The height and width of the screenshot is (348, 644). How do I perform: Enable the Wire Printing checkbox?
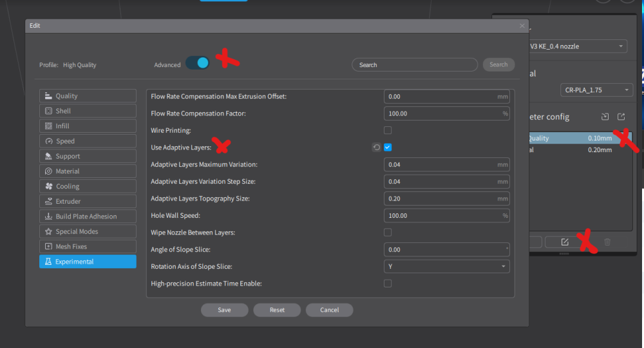[x=388, y=130]
